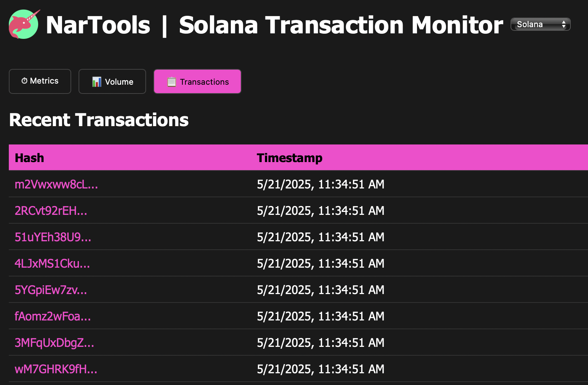Open transaction hash 3MFqUxDbgZ...

click(x=54, y=342)
